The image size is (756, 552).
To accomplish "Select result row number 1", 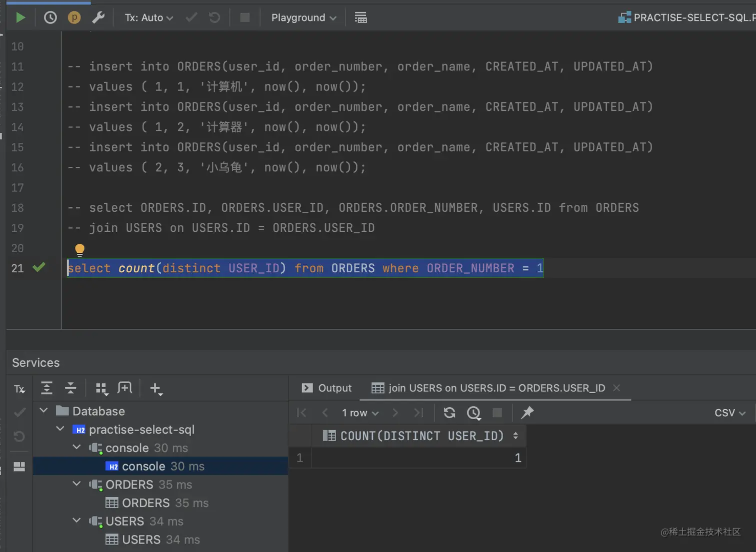I will coord(300,458).
